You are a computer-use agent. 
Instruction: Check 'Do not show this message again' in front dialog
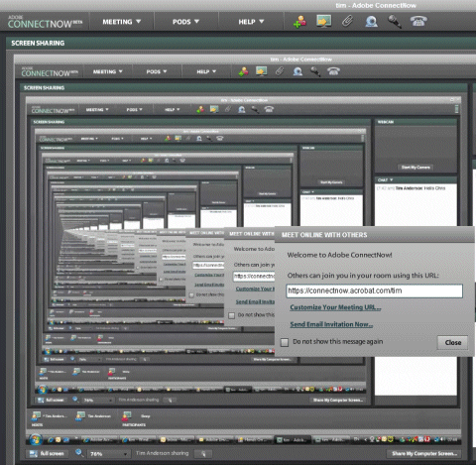(x=285, y=342)
